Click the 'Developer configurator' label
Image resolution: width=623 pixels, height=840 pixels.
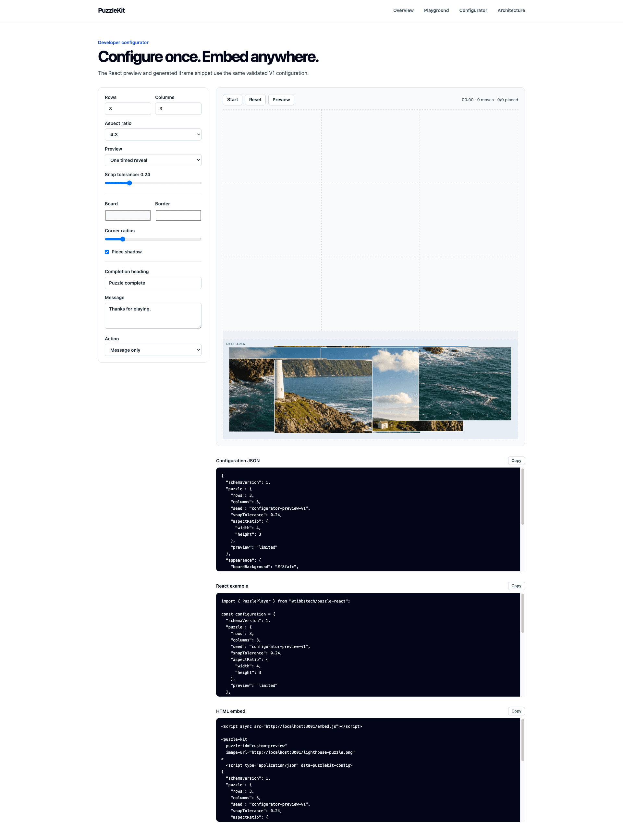click(123, 43)
